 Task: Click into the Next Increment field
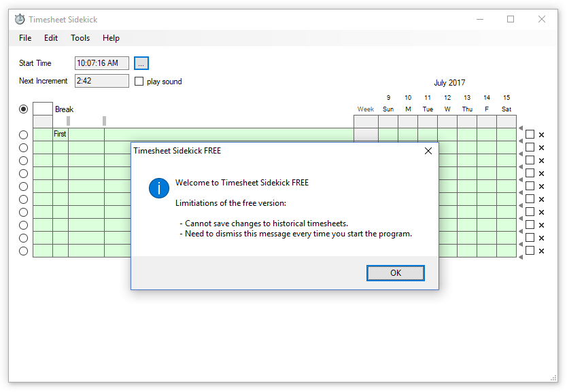coord(101,81)
